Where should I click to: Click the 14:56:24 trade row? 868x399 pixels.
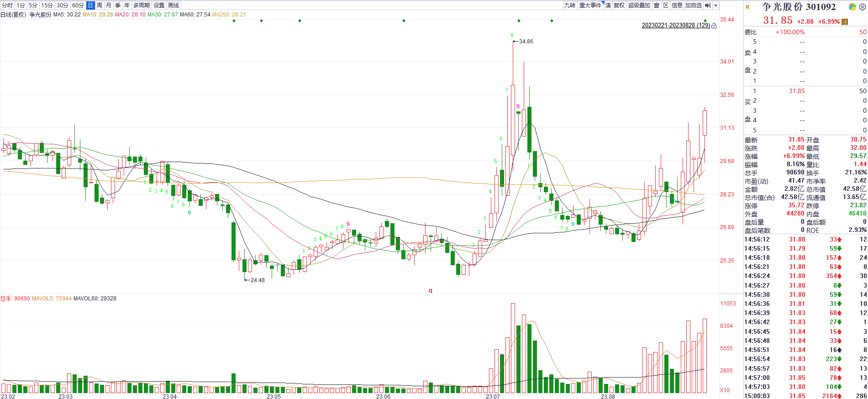pos(805,276)
